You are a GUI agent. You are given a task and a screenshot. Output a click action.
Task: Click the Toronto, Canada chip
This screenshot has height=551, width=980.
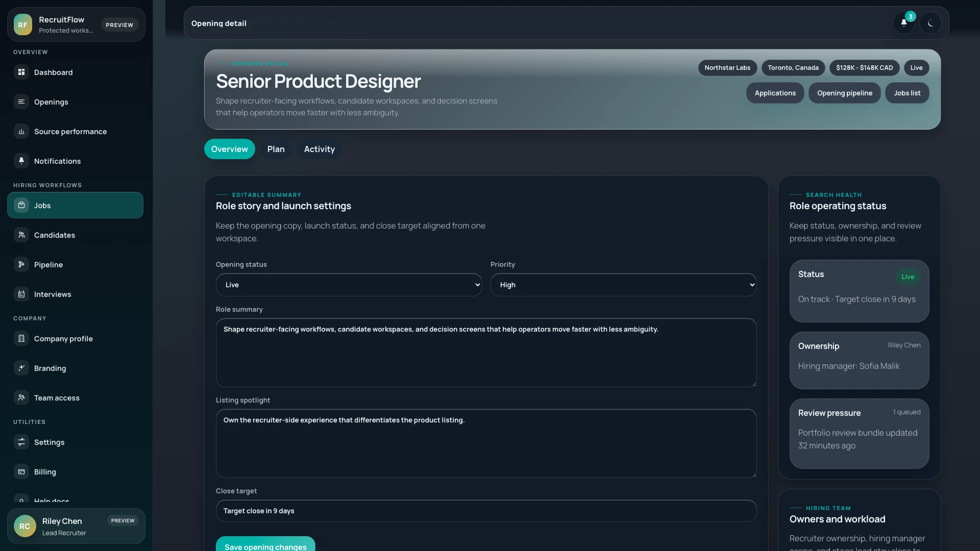[793, 68]
